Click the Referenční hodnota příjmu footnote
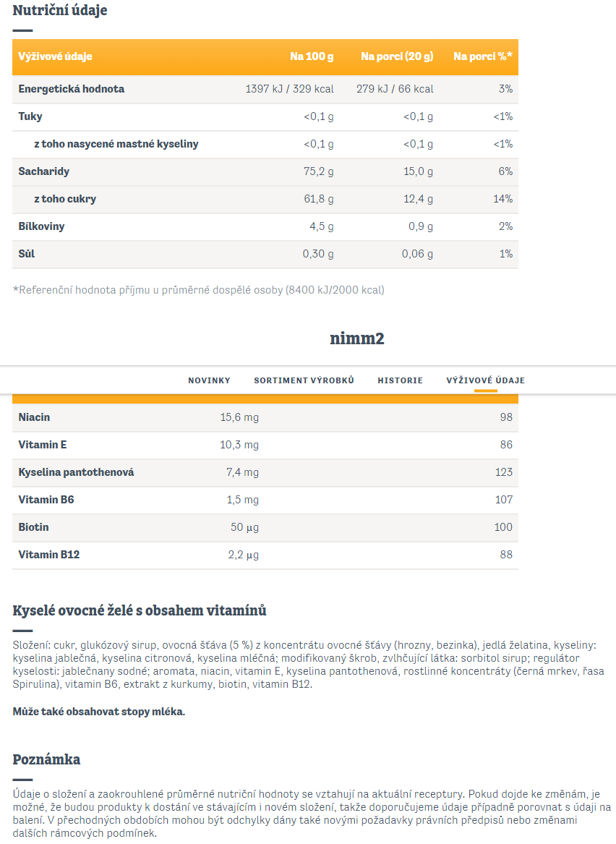Image resolution: width=616 pixels, height=844 pixels. point(199,290)
